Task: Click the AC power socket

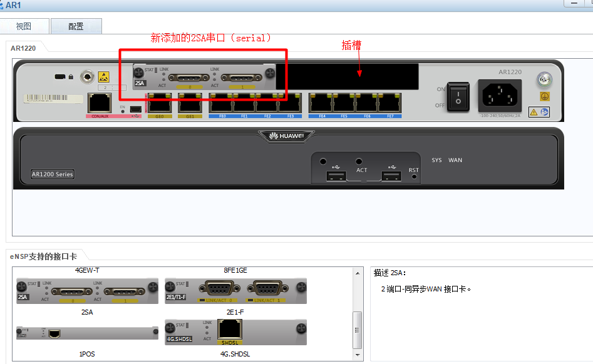Action: (x=500, y=96)
